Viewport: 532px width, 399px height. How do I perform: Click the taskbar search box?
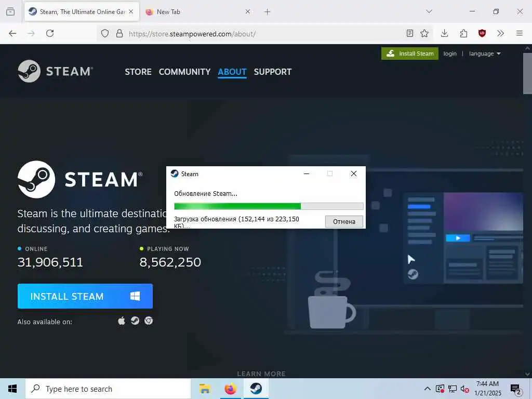(x=108, y=389)
